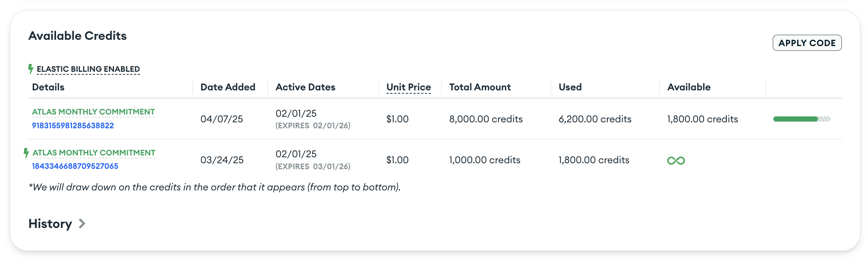The width and height of the screenshot is (868, 267).
Task: Open the ATLAS MONTHLY COMMITMENT link in the first row
Action: pyautogui.click(x=93, y=111)
